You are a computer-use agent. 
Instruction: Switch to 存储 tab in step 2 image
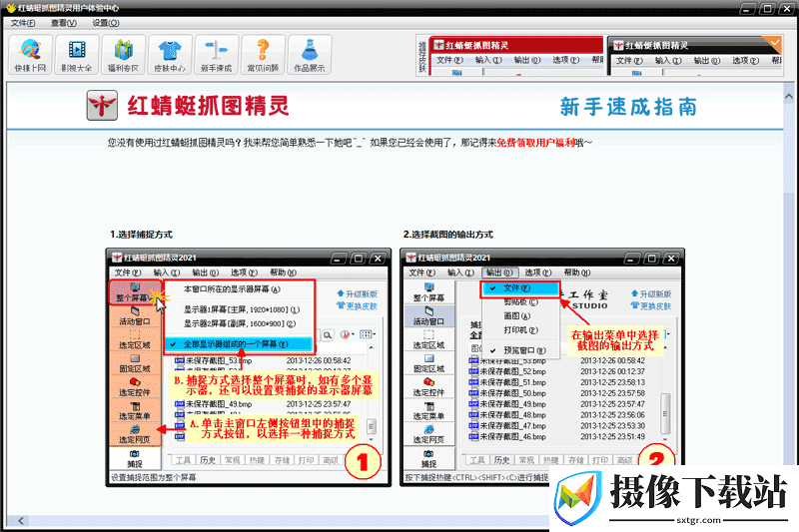coord(576,460)
